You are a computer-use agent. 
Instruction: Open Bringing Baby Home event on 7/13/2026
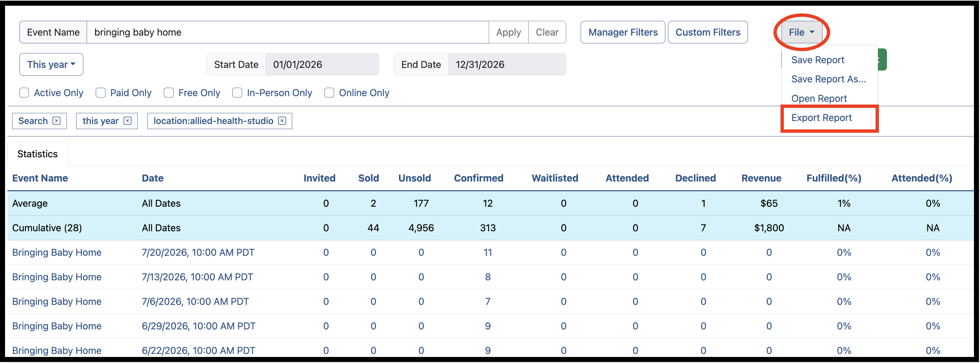tap(57, 277)
